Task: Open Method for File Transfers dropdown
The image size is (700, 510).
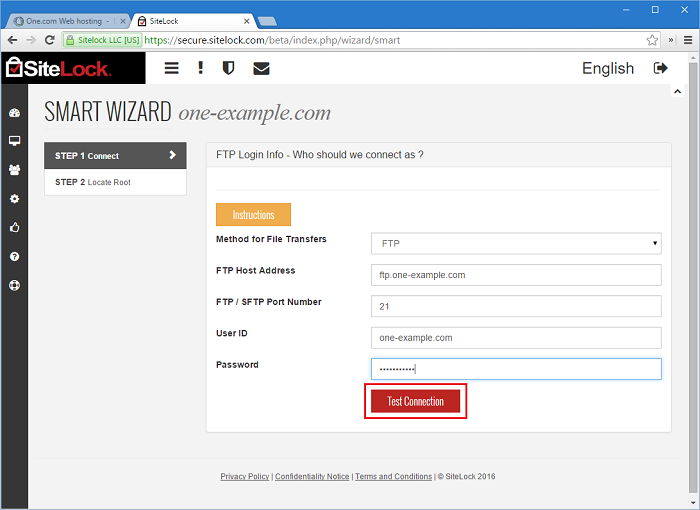Action: point(516,243)
